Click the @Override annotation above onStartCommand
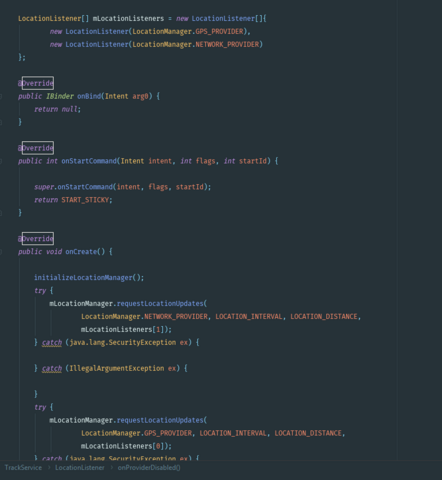The image size is (442, 480). [36, 148]
